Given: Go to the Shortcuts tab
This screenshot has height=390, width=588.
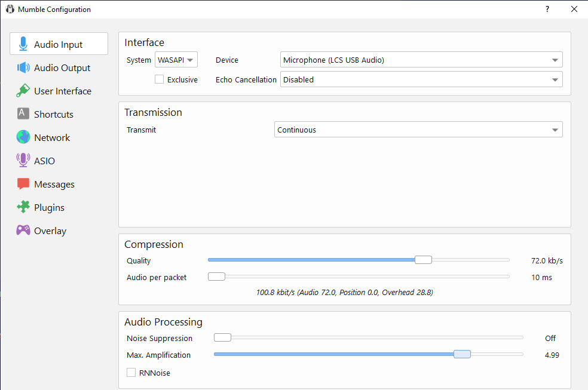Looking at the screenshot, I should click(x=59, y=114).
